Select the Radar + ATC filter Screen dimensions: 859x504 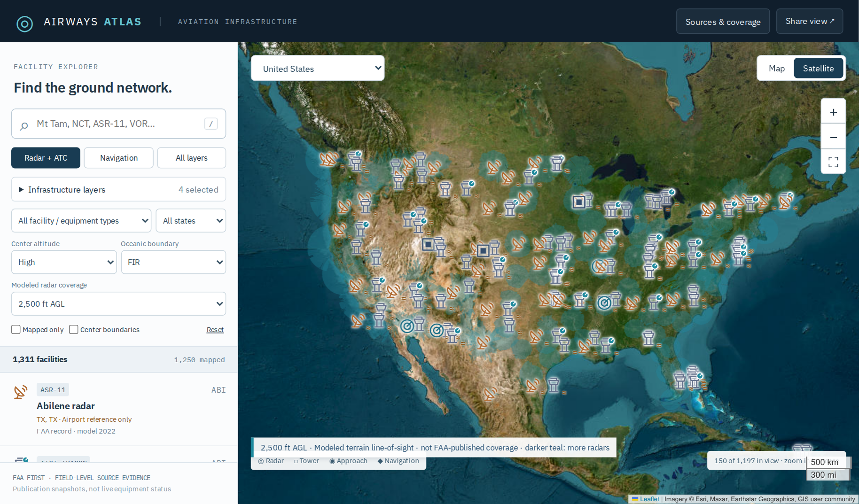[x=46, y=158]
